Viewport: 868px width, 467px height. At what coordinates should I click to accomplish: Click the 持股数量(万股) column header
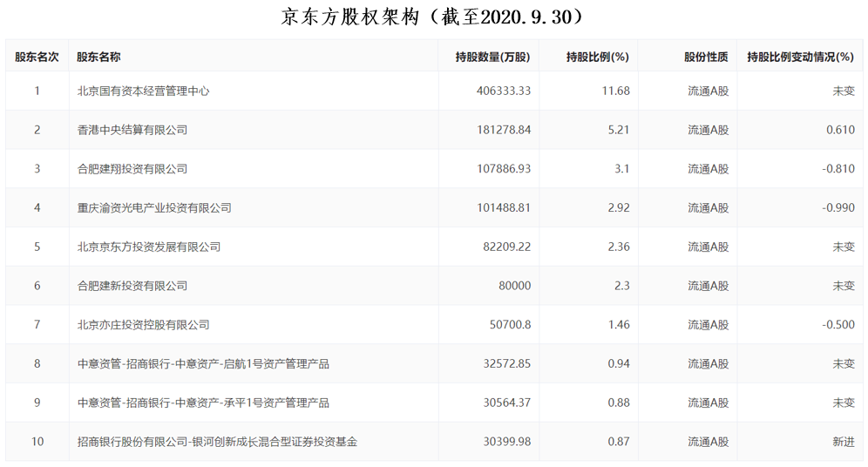(x=492, y=57)
